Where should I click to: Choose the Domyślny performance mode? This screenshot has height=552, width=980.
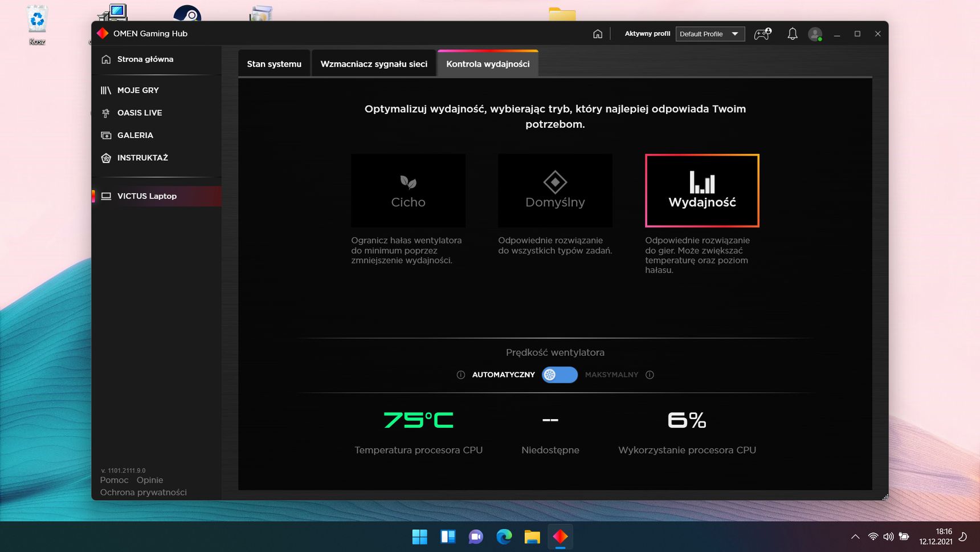555,190
